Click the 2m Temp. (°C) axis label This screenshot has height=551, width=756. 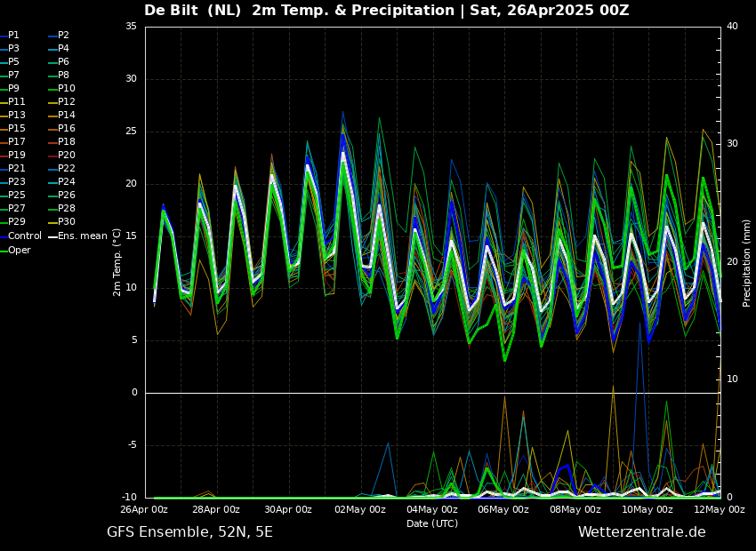[x=117, y=262]
